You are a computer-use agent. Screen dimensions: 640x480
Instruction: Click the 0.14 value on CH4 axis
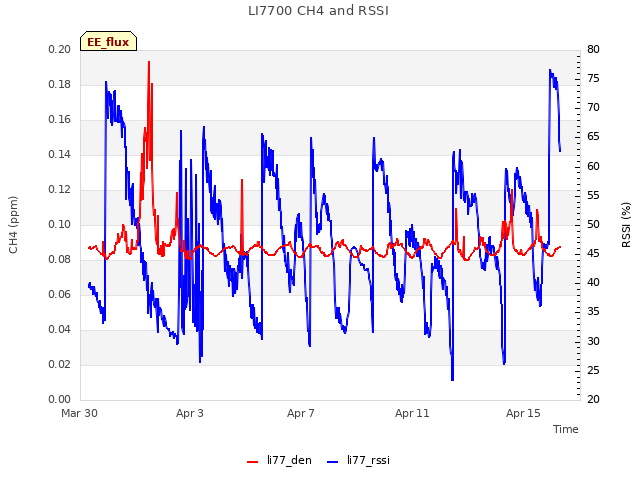point(60,154)
